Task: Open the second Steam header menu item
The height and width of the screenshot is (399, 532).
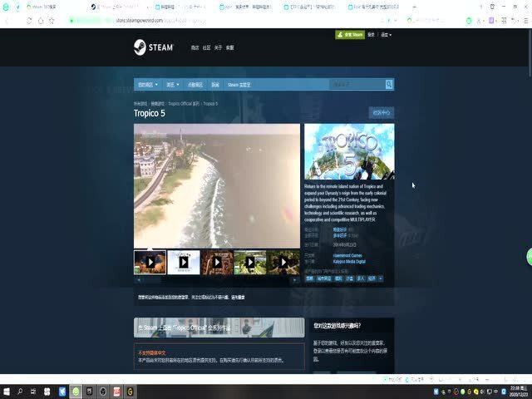Action: (206, 48)
